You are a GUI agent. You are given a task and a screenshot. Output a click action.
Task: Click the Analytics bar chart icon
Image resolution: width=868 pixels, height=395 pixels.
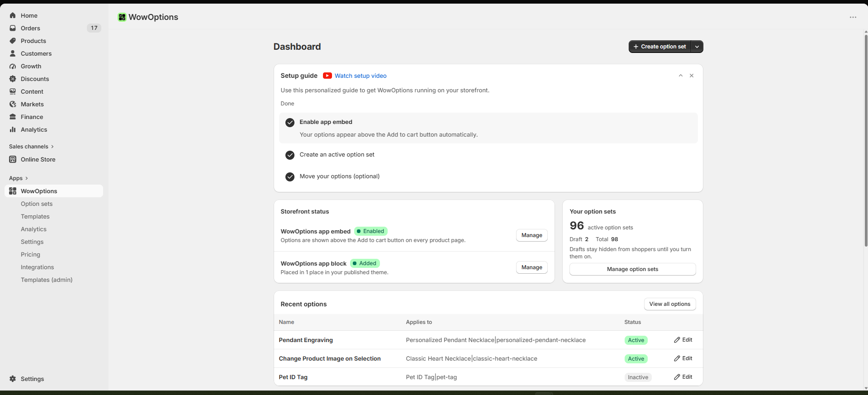pos(13,129)
